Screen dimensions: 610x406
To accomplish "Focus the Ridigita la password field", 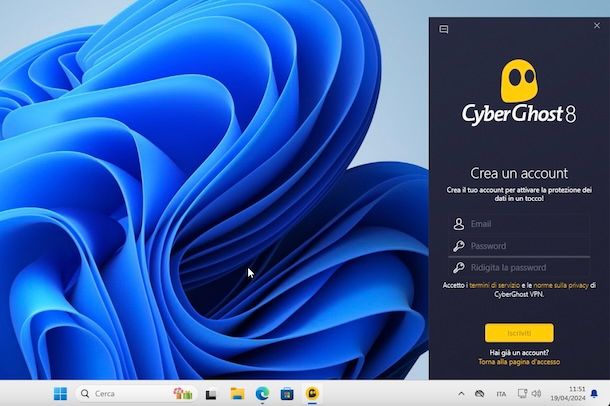I will 519,268.
